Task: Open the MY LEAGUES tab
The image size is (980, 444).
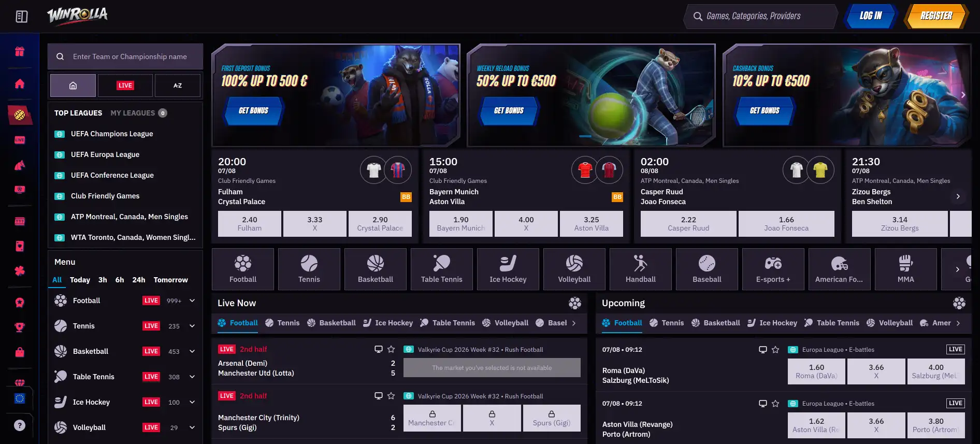Action: point(139,113)
